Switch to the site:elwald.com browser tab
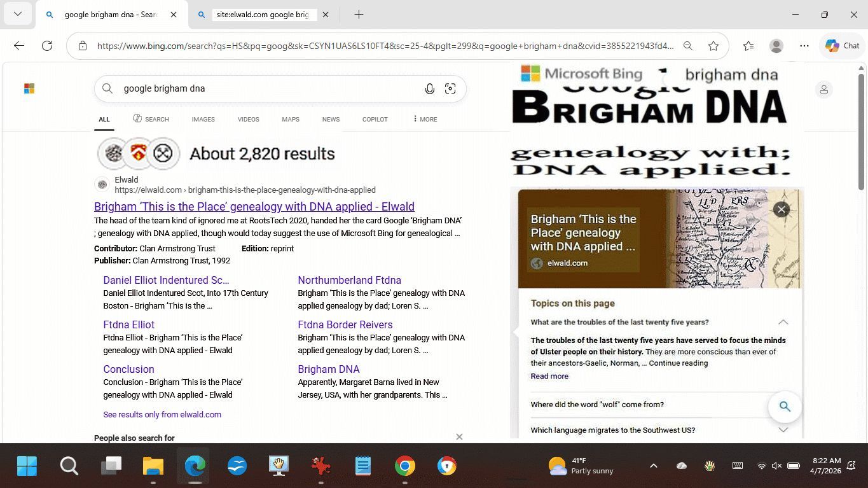 tap(262, 15)
